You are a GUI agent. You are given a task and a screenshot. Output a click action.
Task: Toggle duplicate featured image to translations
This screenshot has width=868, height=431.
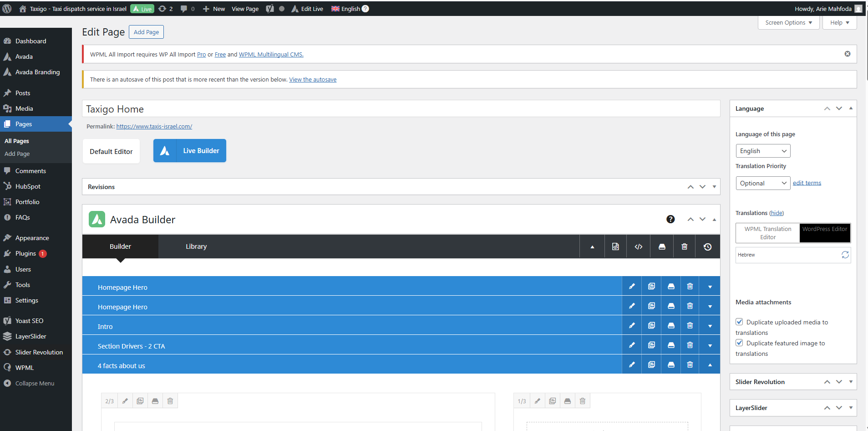(x=740, y=343)
